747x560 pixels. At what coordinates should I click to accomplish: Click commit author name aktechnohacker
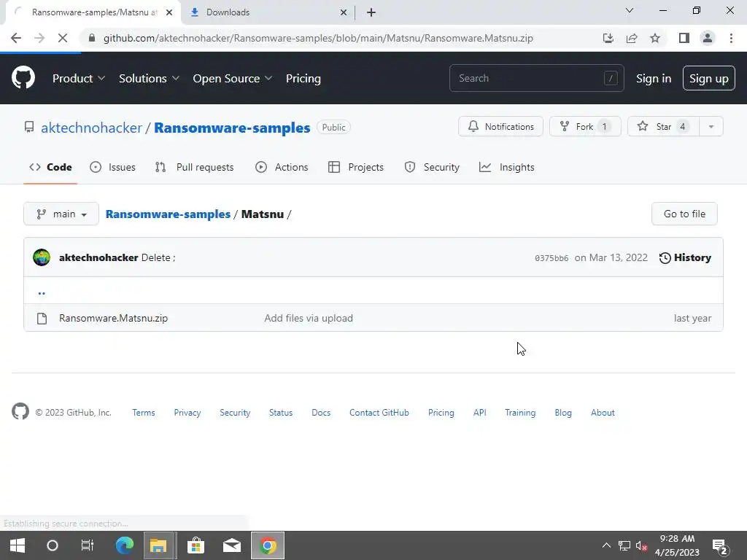pyautogui.click(x=98, y=257)
